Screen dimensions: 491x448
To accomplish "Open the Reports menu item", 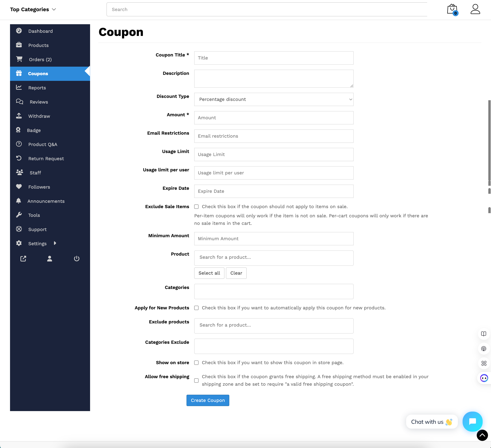I will pos(50,88).
